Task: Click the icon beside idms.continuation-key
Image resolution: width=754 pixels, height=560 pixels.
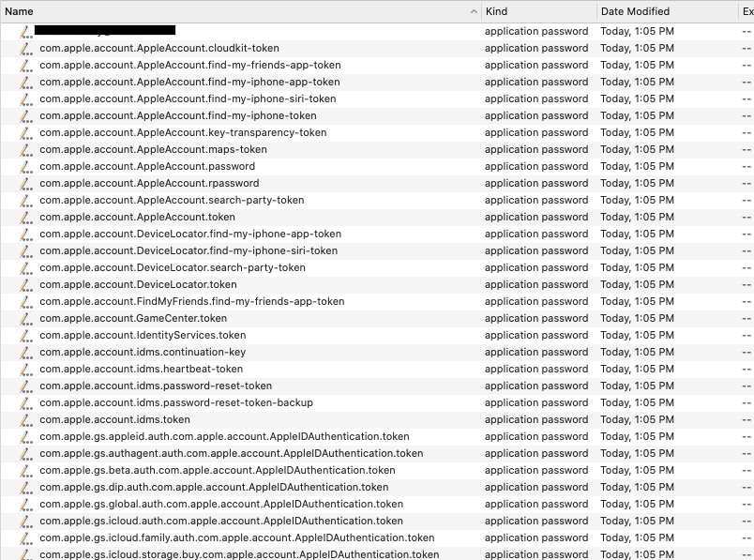Action: (x=26, y=352)
